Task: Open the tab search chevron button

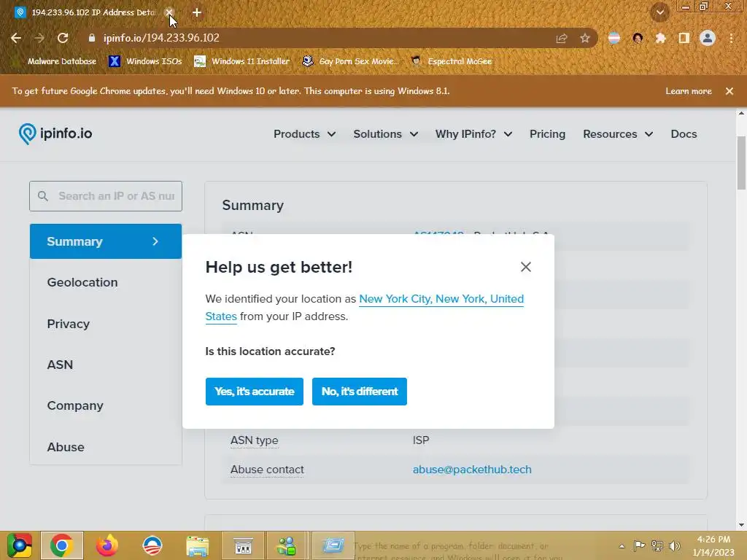Action: click(659, 12)
